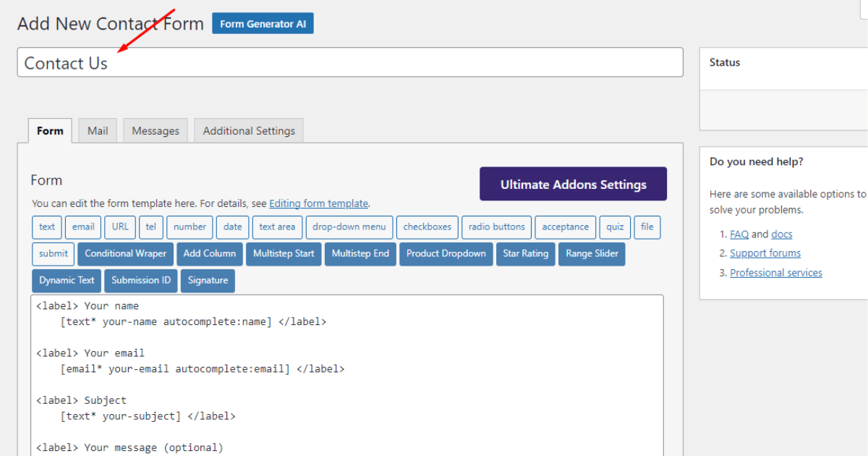This screenshot has width=868, height=456.
Task: Open the Ultimate Addons Settings
Action: coord(572,184)
